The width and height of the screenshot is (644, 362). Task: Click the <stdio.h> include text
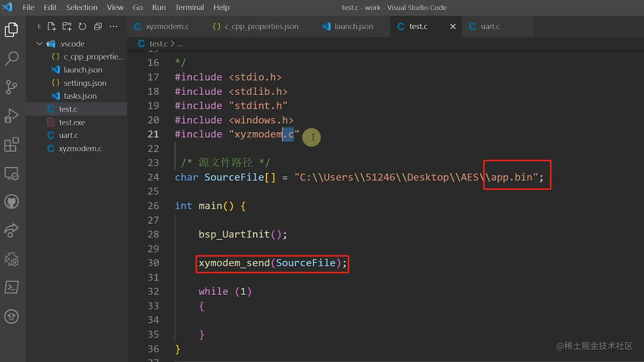pyautogui.click(x=255, y=77)
